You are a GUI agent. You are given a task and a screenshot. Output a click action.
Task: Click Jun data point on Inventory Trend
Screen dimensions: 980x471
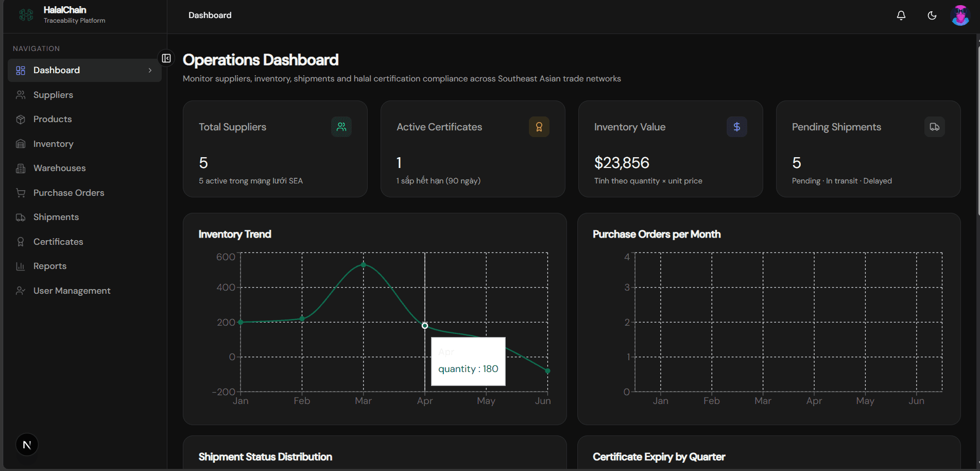coord(547,371)
